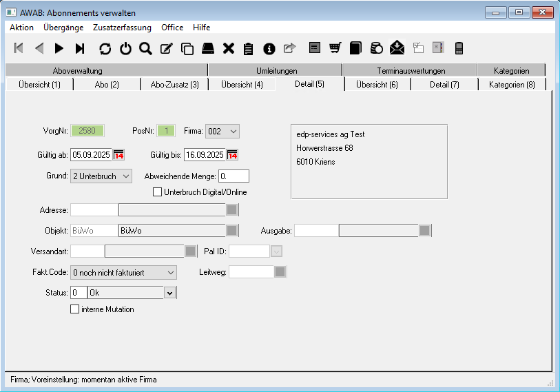Jump to last record toolbar icon
This screenshot has width=560, height=392.
pyautogui.click(x=80, y=48)
